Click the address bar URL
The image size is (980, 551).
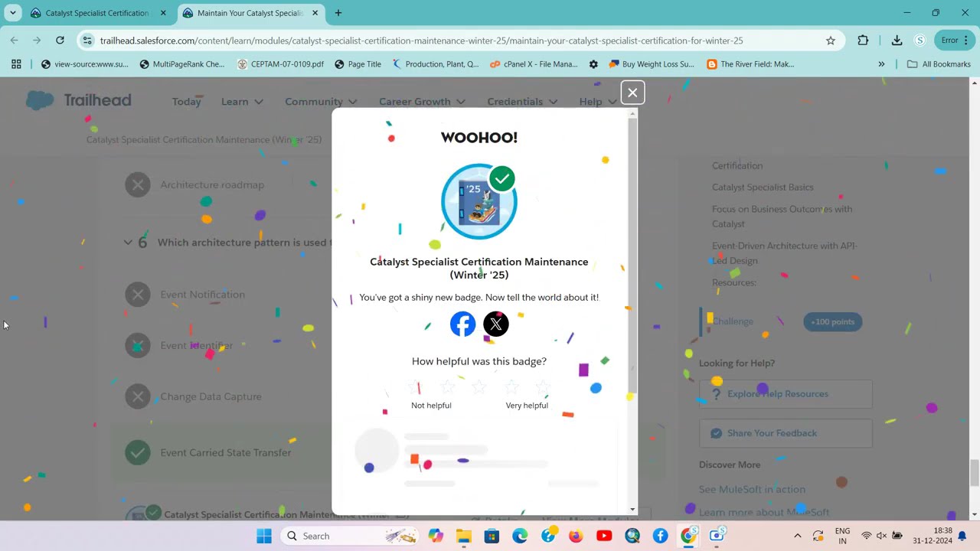click(421, 41)
